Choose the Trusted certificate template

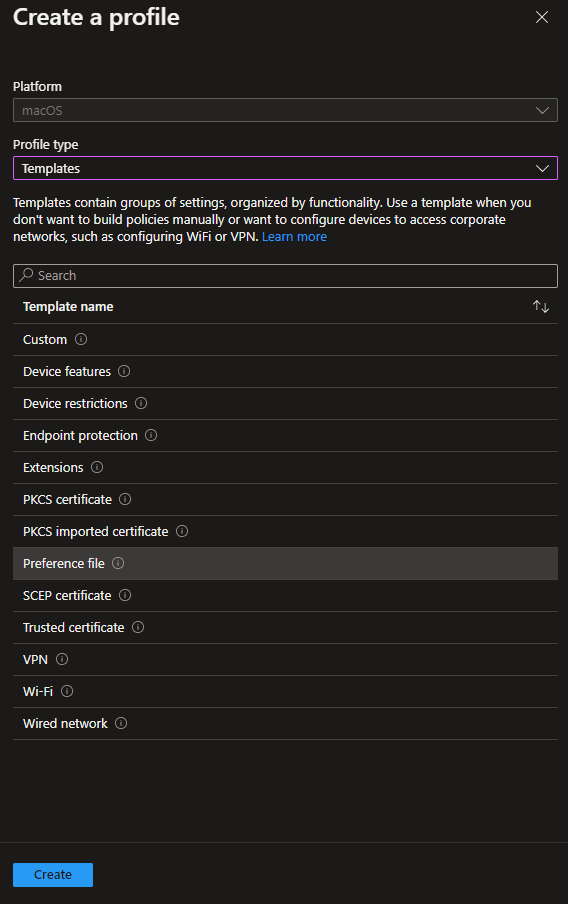[x=285, y=628]
